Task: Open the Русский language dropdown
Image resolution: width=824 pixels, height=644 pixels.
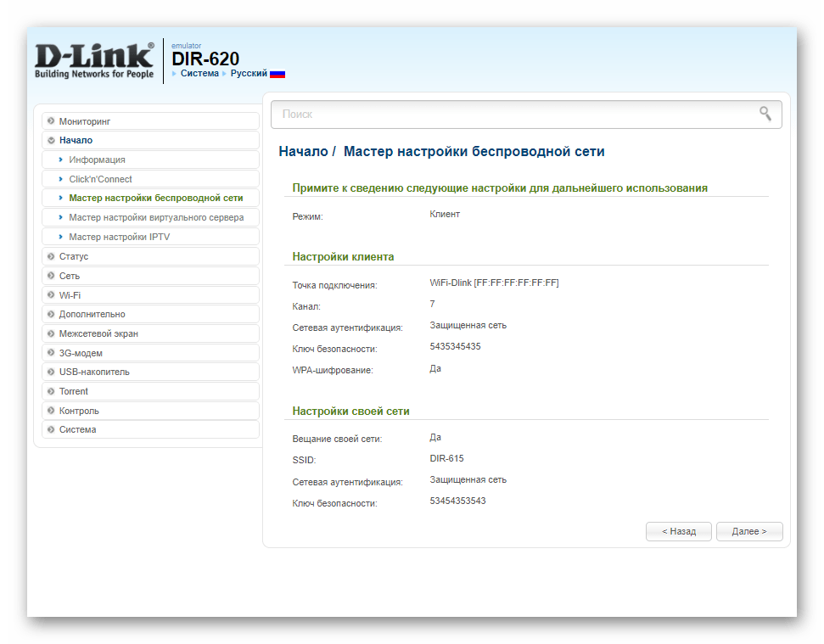Action: pos(248,74)
